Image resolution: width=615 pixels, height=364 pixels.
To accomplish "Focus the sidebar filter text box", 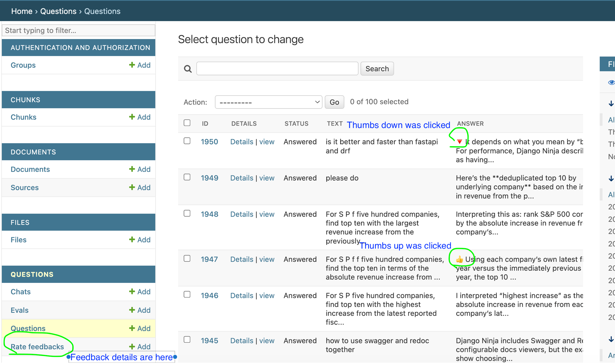I will pyautogui.click(x=78, y=30).
